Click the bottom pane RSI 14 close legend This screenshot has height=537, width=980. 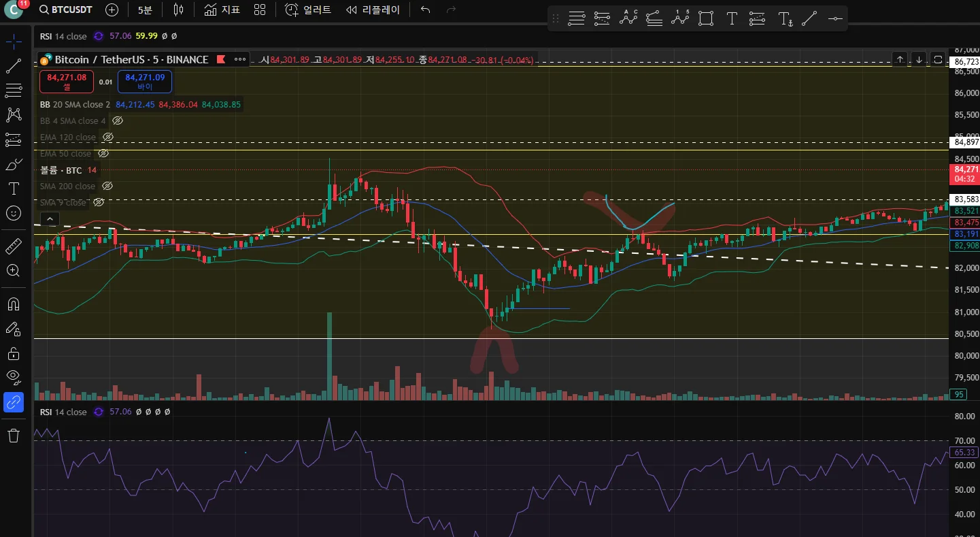click(x=63, y=412)
